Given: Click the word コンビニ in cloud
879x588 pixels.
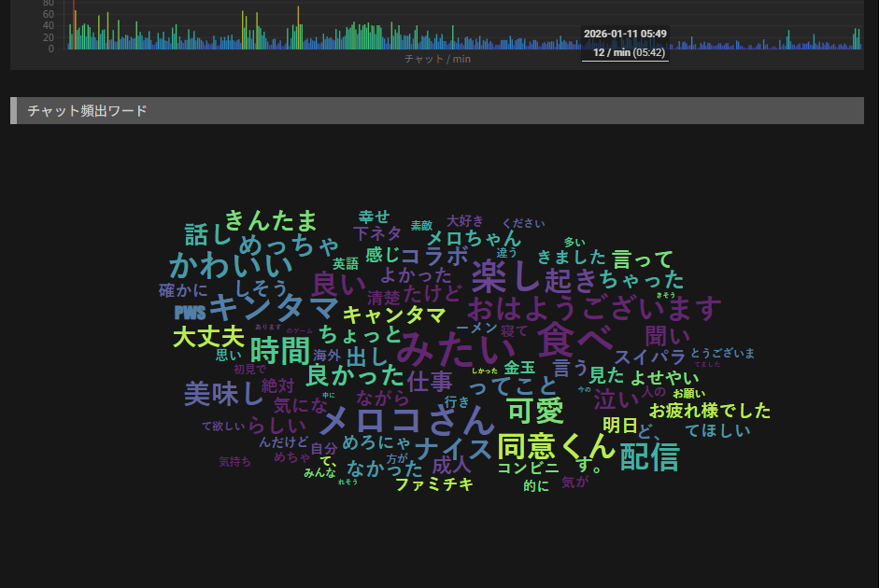Looking at the screenshot, I should point(529,467).
